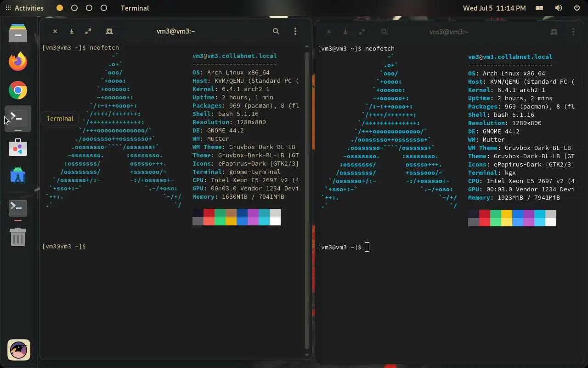Screen dimensions: 588x368
Task: Open the left terminal's three-dot menu
Action: click(x=295, y=31)
